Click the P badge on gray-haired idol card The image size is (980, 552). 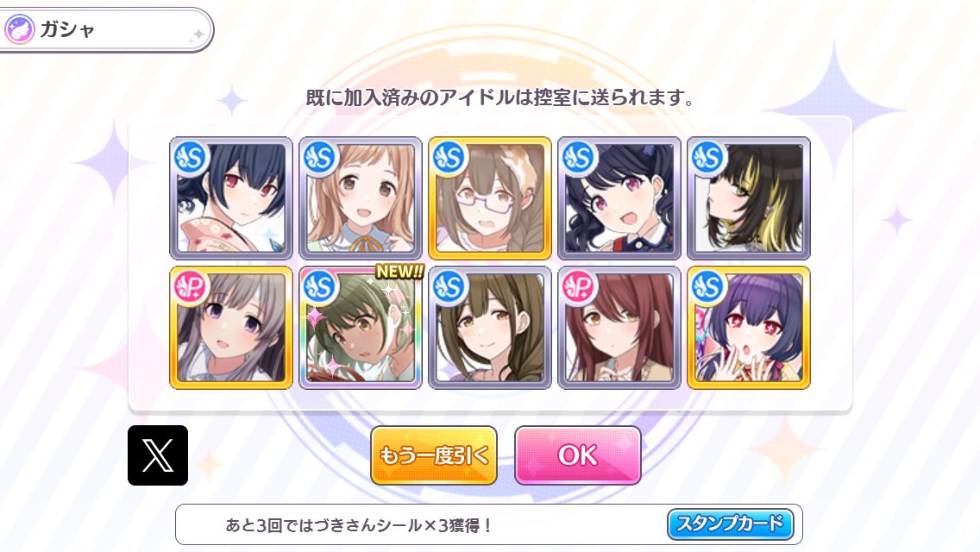(190, 286)
